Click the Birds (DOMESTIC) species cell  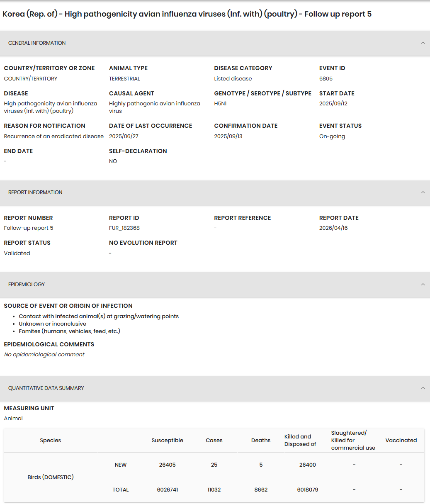51,477
